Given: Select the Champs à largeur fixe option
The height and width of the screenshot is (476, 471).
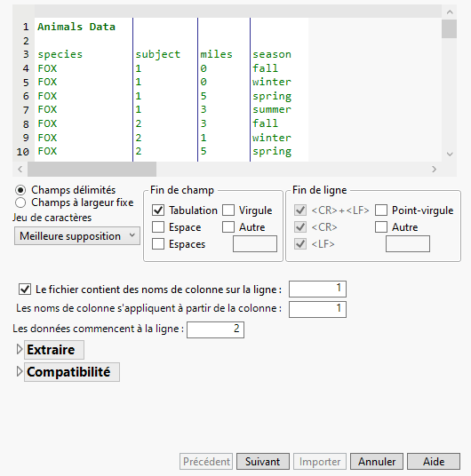Looking at the screenshot, I should [x=20, y=202].
